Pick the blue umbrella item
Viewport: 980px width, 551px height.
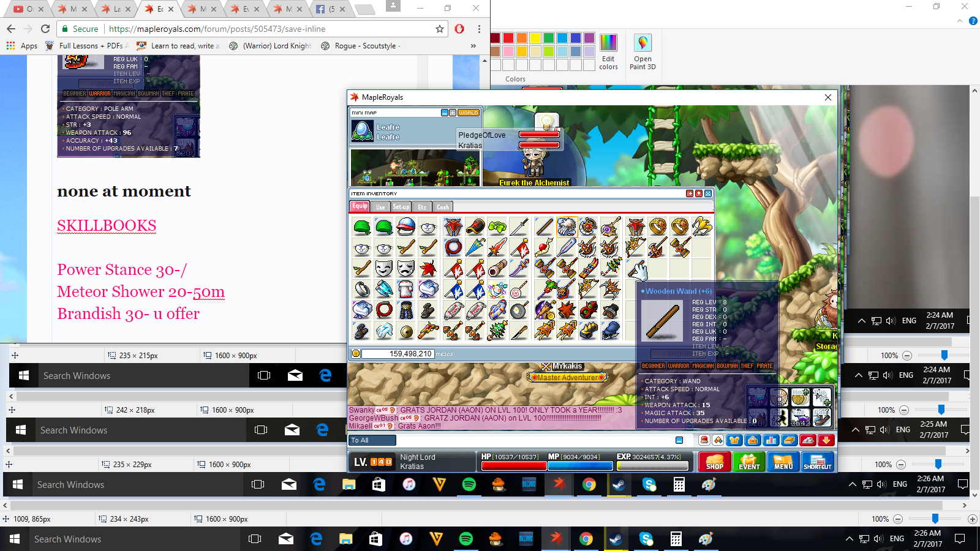click(475, 247)
